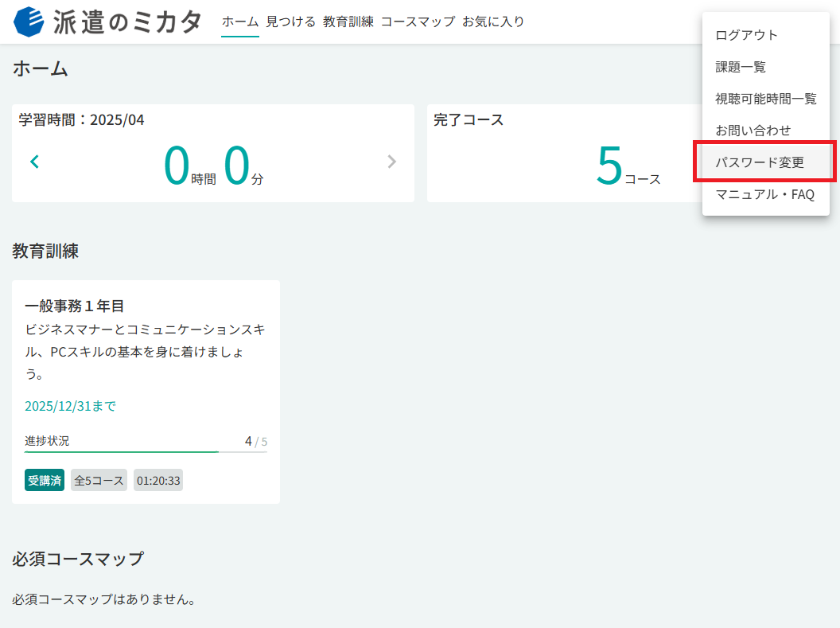
Task: Select 視聴可能時間一覧 menu entry
Action: click(766, 99)
